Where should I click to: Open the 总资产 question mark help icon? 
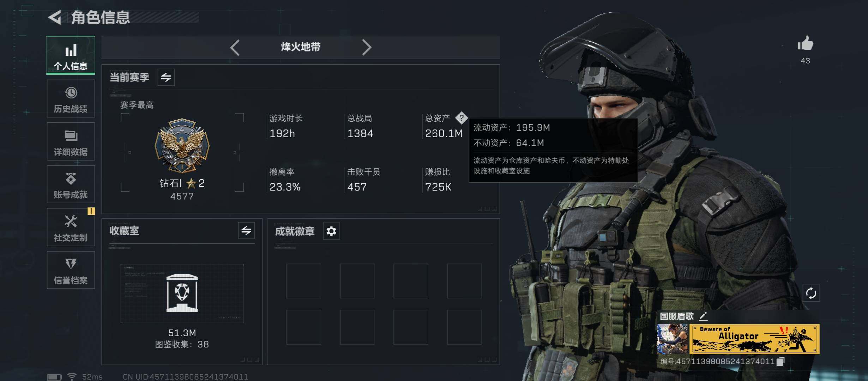461,118
